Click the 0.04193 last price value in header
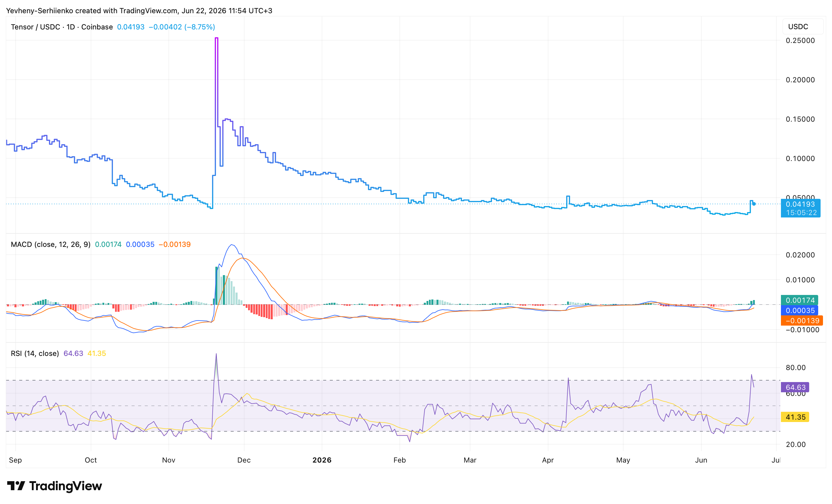This screenshot has width=832, height=504. (x=131, y=27)
